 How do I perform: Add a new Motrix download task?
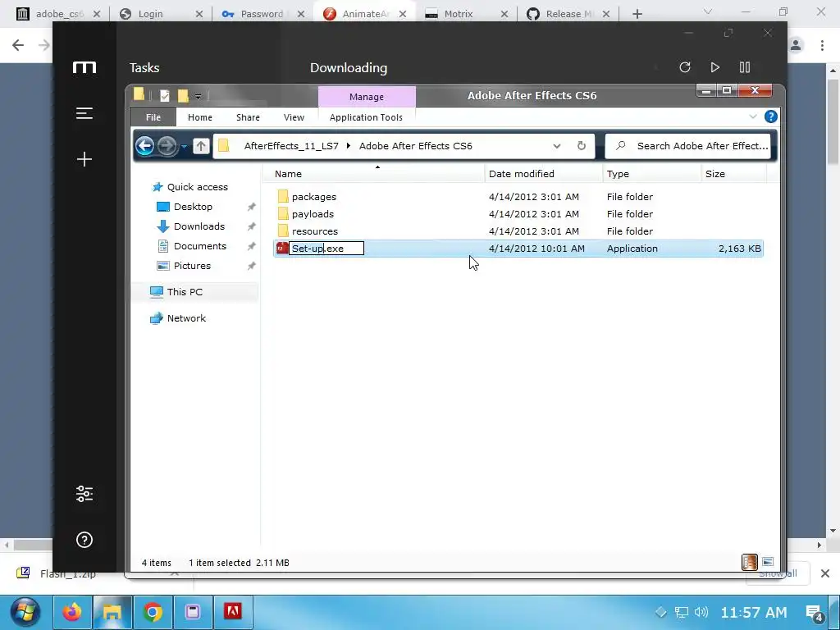coord(84,159)
